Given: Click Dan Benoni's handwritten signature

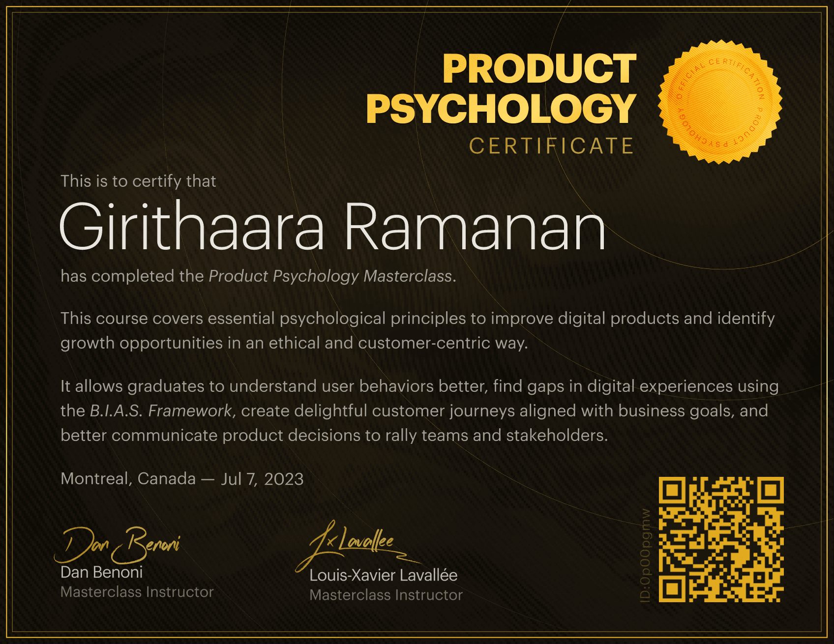Looking at the screenshot, I should click(x=117, y=545).
